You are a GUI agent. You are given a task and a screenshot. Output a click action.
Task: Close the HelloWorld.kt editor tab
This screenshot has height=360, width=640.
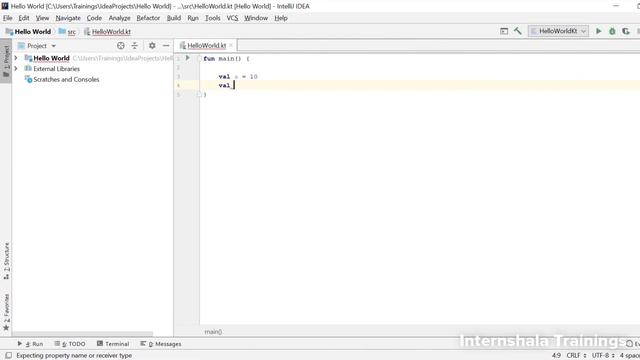coord(231,45)
